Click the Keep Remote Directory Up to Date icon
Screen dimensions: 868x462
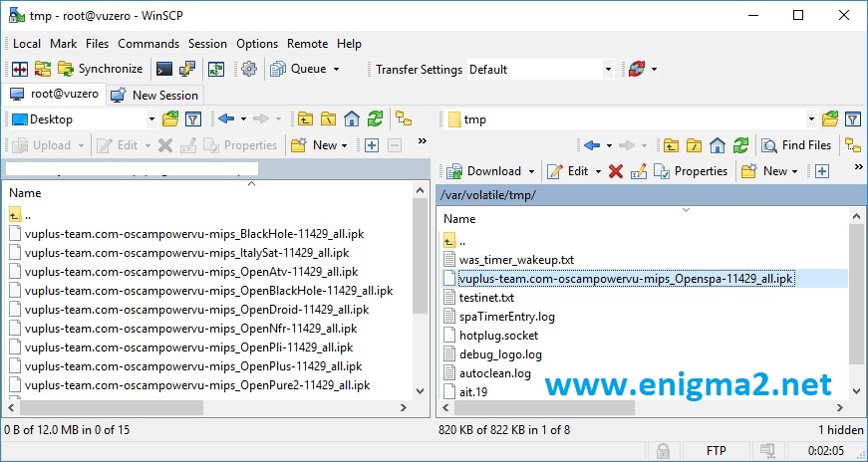(x=216, y=69)
